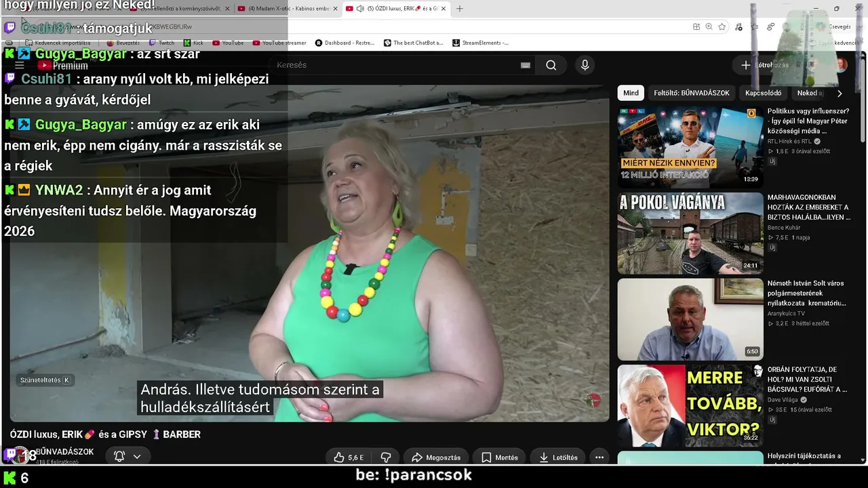Click channel name 'Bence Kuhár'

tap(784, 228)
